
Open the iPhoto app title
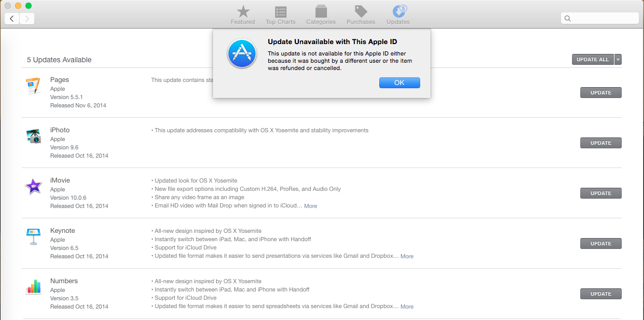60,130
